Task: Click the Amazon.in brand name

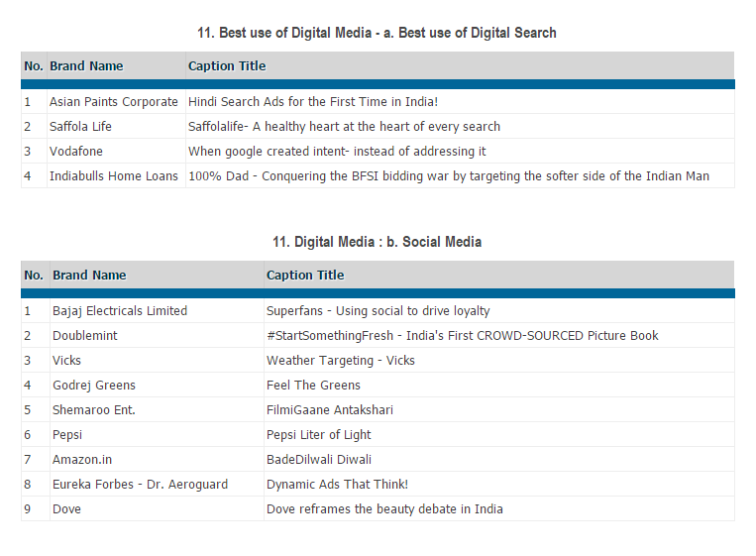Action: coord(83,460)
